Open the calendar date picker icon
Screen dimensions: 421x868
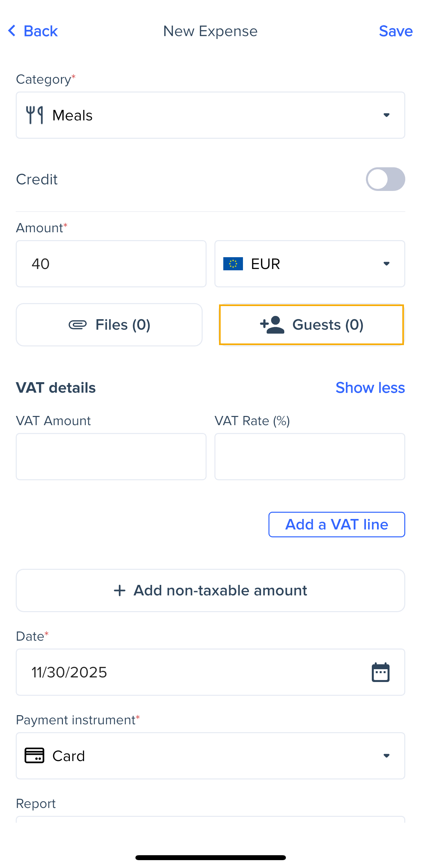click(381, 672)
